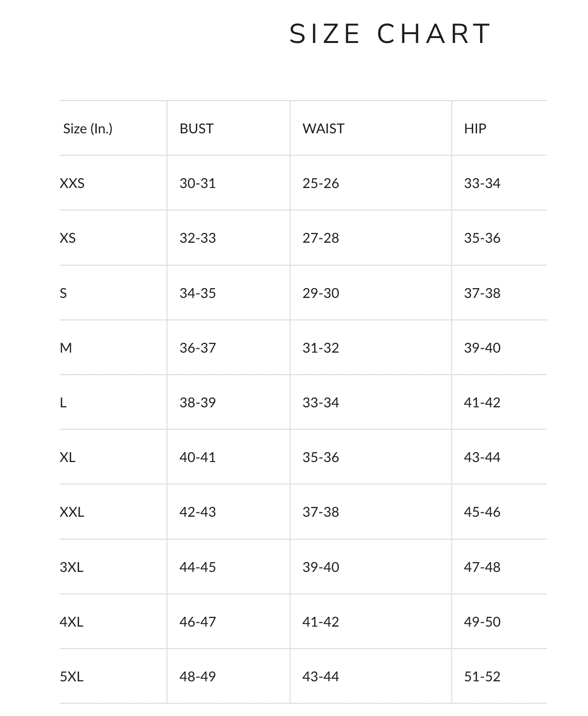
Task: Select the Size (In.) column header
Action: [88, 128]
